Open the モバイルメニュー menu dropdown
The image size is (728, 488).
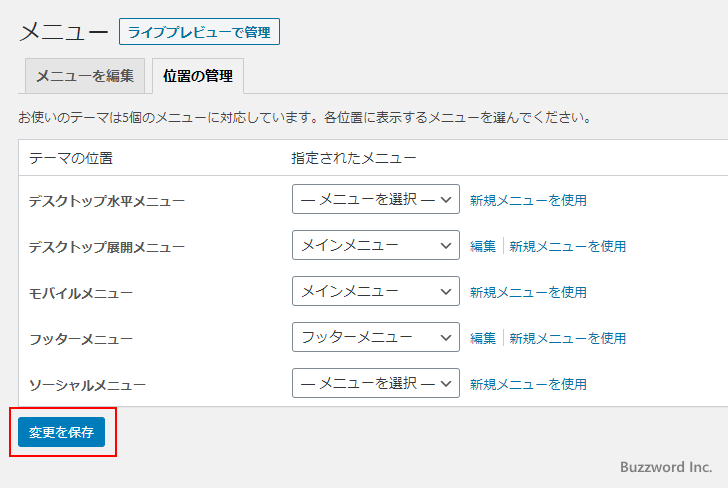pos(376,291)
